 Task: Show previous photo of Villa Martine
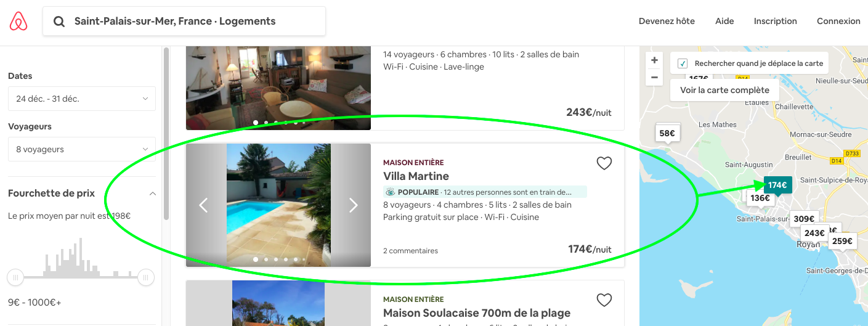(203, 205)
